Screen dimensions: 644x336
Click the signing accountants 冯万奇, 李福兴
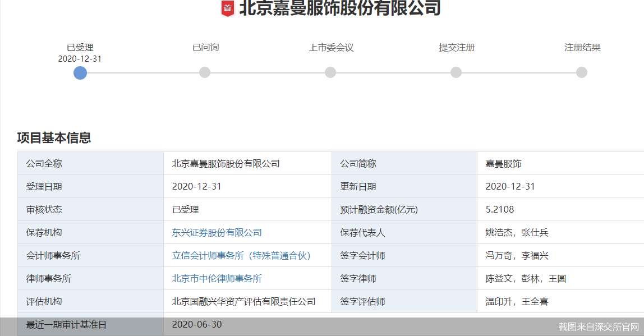coord(517,255)
